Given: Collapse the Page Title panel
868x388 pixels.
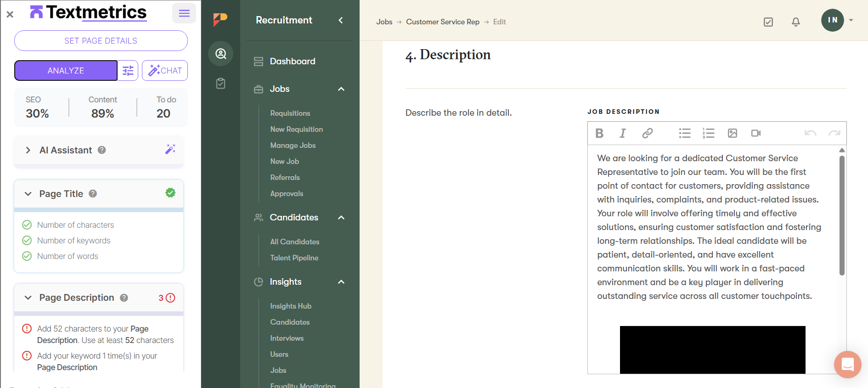Looking at the screenshot, I should click(x=28, y=194).
